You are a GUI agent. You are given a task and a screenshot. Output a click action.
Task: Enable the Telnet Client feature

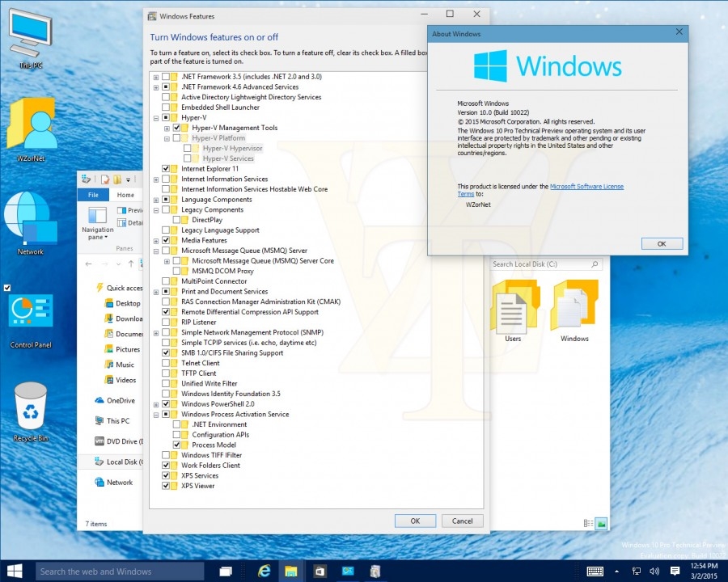point(167,363)
